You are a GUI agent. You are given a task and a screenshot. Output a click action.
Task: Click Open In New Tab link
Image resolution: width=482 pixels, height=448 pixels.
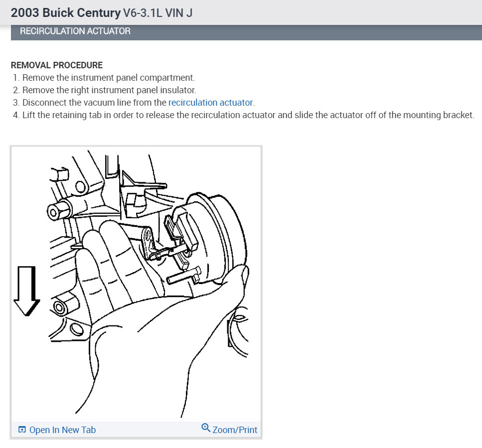(x=62, y=430)
